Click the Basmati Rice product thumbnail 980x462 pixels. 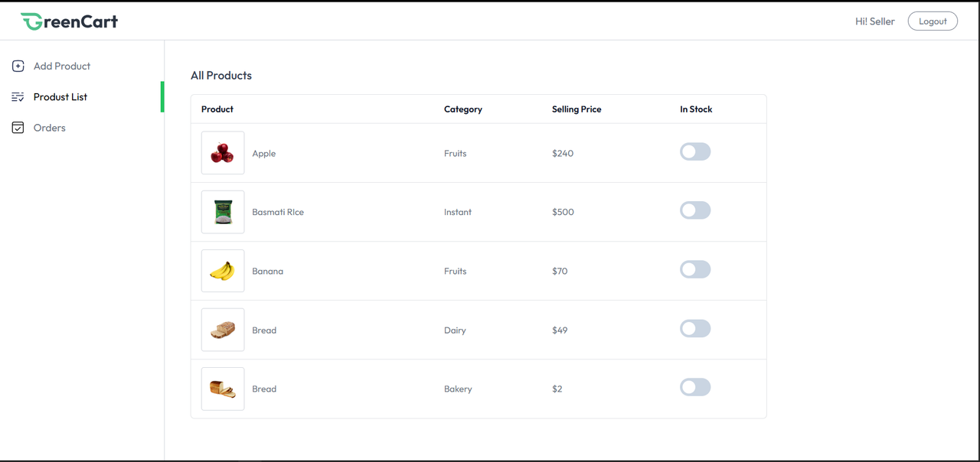pyautogui.click(x=223, y=212)
